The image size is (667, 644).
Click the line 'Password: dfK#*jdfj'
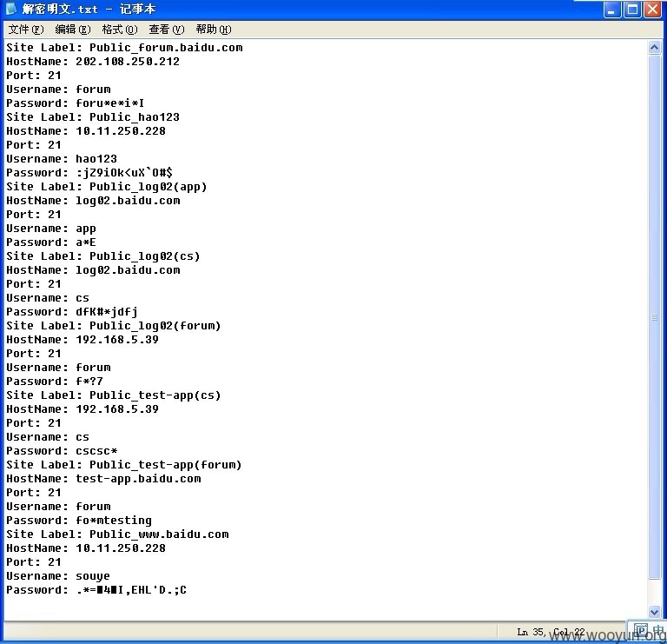click(72, 312)
